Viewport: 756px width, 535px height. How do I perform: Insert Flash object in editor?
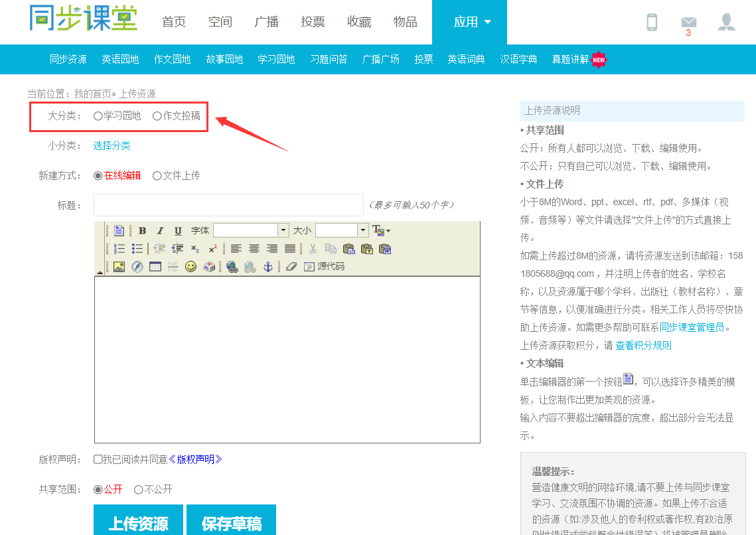coord(137,267)
